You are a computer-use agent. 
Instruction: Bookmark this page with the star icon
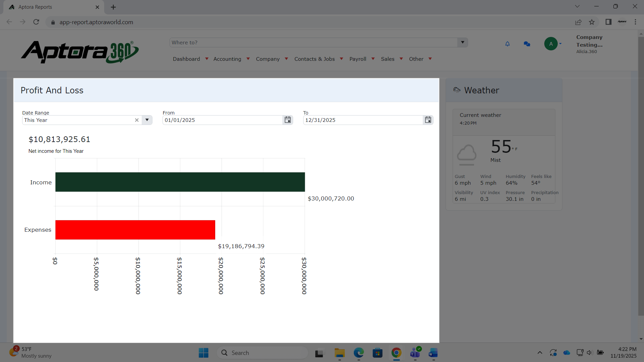[x=592, y=22]
